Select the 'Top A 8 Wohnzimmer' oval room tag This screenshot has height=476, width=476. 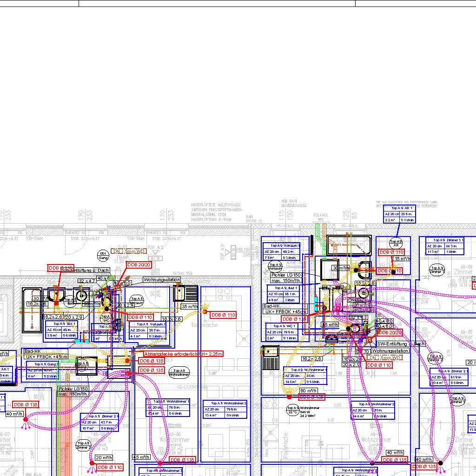[179, 372]
